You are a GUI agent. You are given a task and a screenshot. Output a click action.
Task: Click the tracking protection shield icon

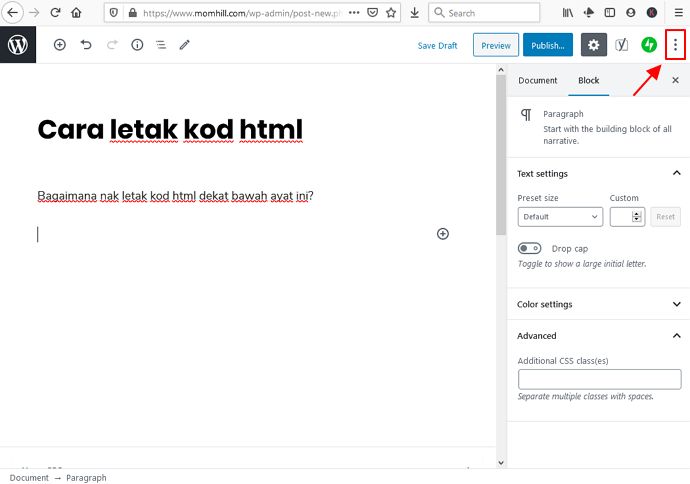coord(114,12)
